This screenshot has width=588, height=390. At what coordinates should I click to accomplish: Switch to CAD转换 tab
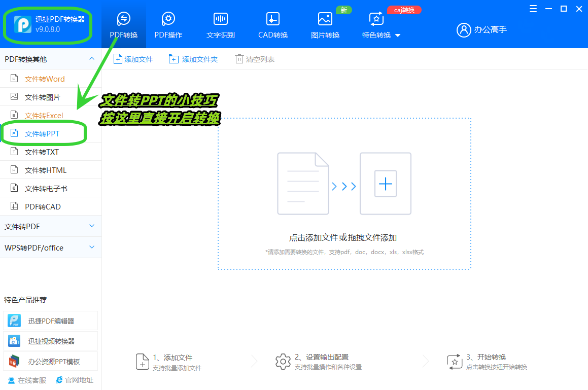pyautogui.click(x=272, y=25)
